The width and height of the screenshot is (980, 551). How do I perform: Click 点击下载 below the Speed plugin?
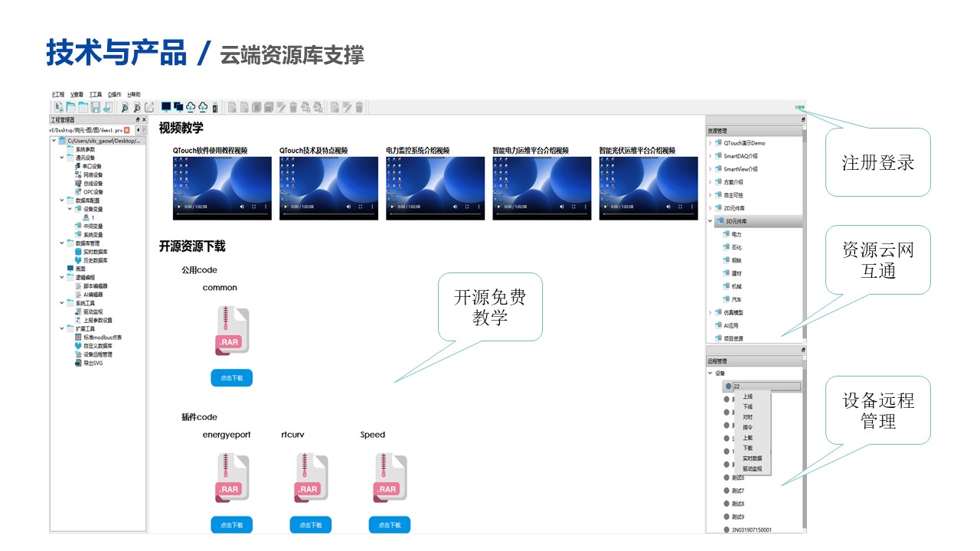pyautogui.click(x=389, y=524)
